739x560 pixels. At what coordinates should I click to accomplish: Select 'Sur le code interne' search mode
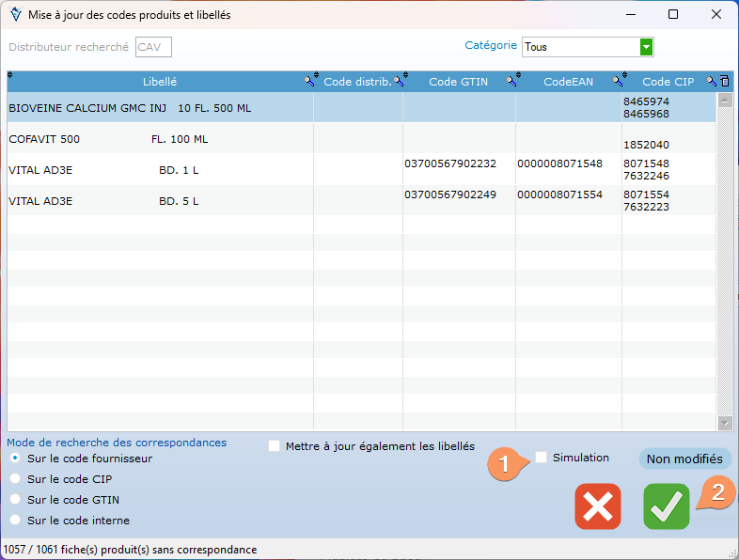coord(15,520)
